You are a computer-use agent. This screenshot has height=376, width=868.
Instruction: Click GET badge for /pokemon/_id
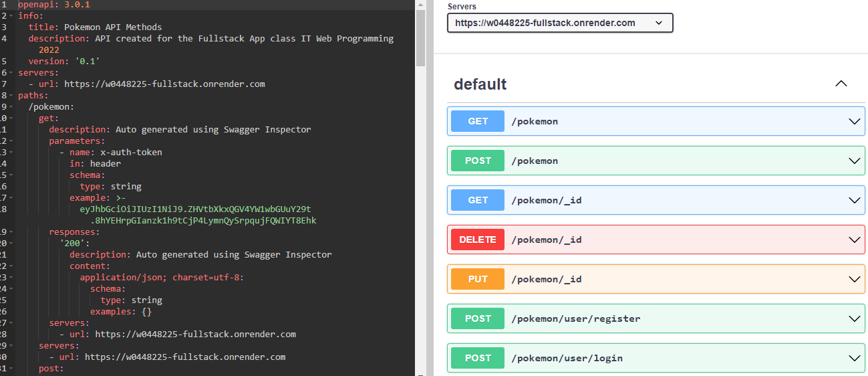478,200
